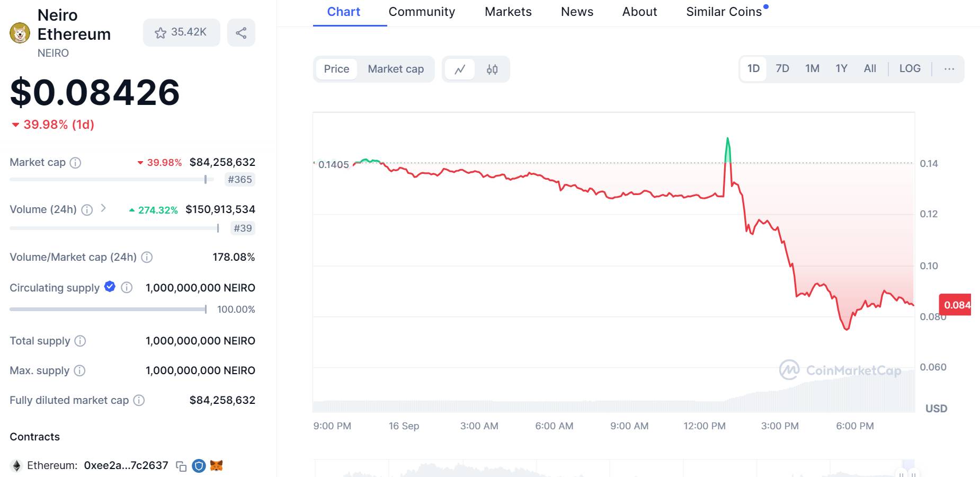This screenshot has width=980, height=477.
Task: Click the #39 volume rank badge
Action: [243, 228]
